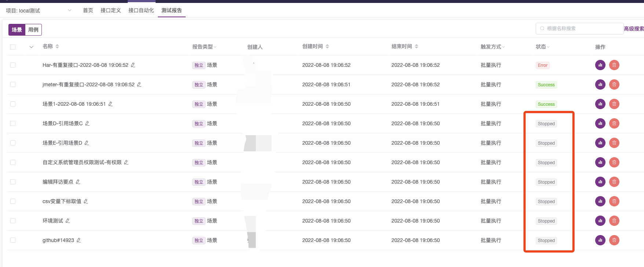The height and width of the screenshot is (267, 644).
Task: Delete the 自定义系统管理员权限测试-有权限 report
Action: click(614, 162)
